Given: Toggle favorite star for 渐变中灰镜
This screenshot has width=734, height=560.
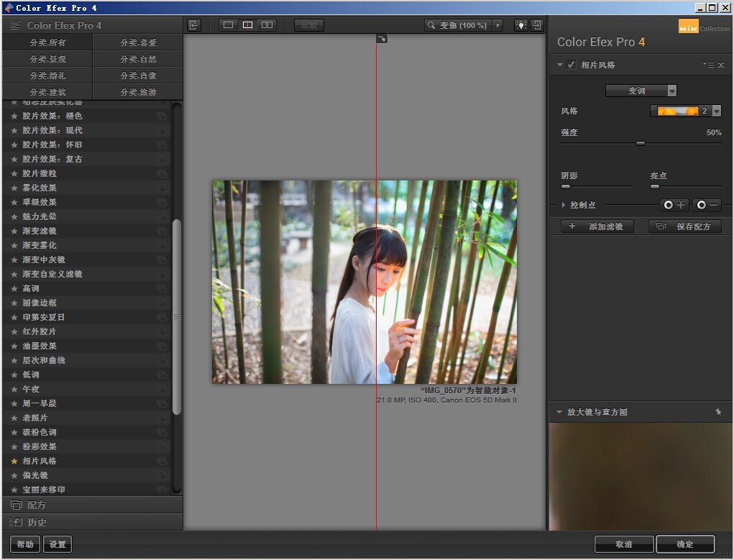Looking at the screenshot, I should (14, 260).
